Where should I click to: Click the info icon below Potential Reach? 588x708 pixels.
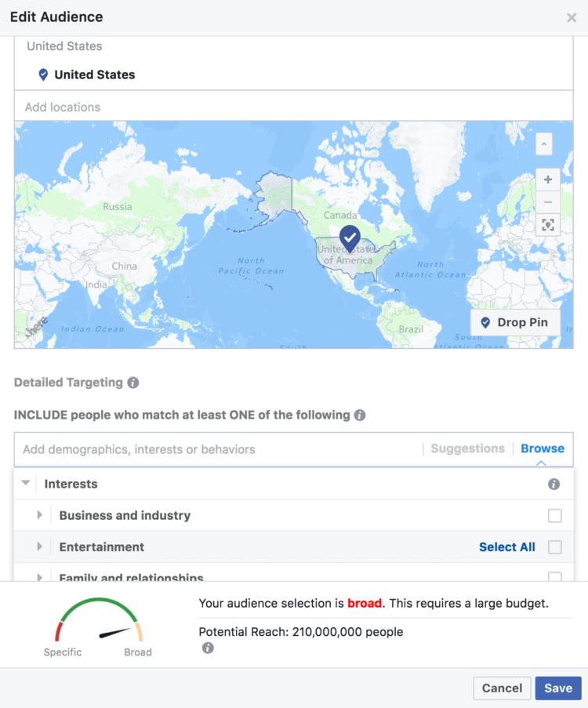click(x=208, y=648)
